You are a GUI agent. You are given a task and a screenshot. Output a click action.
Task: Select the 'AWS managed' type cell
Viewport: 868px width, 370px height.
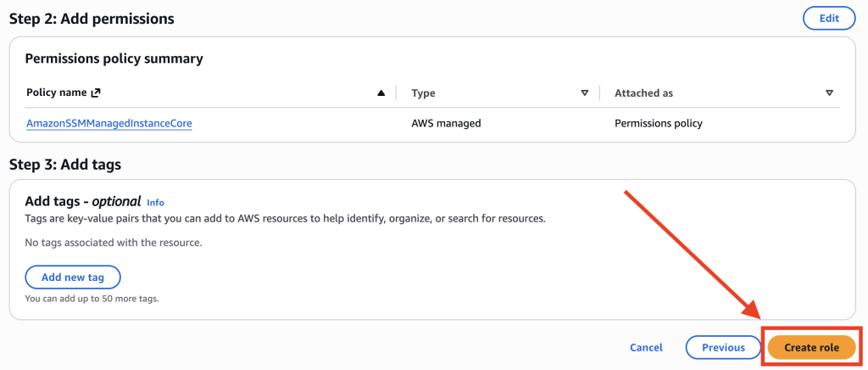point(446,124)
